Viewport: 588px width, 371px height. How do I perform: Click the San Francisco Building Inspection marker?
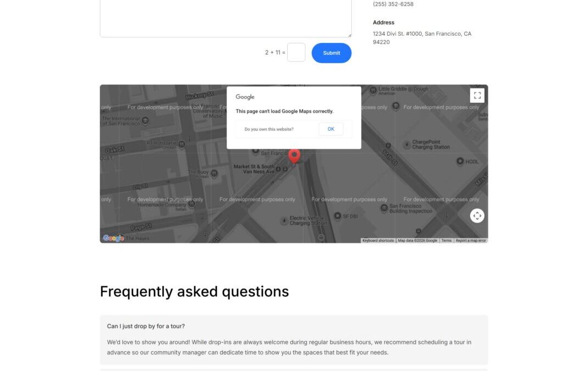pos(384,208)
